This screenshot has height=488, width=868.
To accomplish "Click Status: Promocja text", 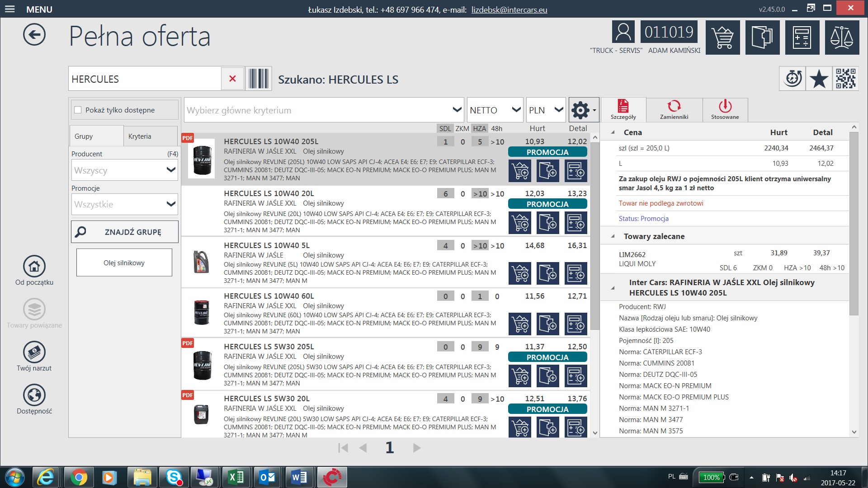I will [643, 219].
